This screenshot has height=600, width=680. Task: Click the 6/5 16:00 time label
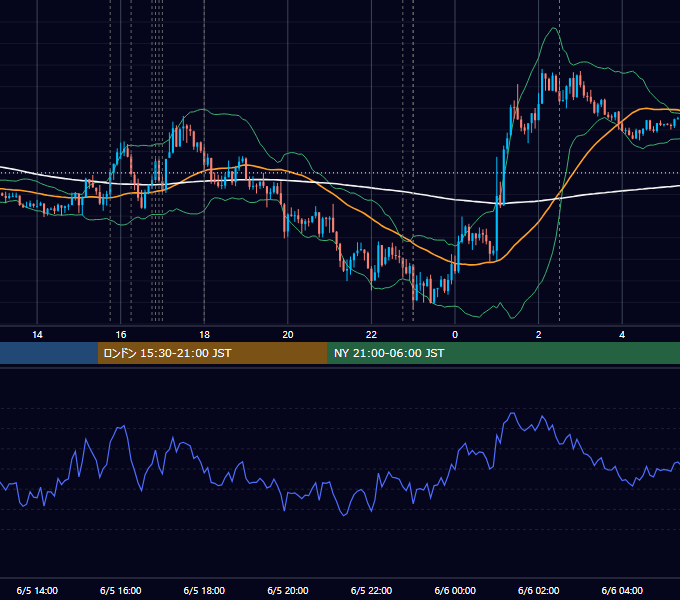pos(121,590)
